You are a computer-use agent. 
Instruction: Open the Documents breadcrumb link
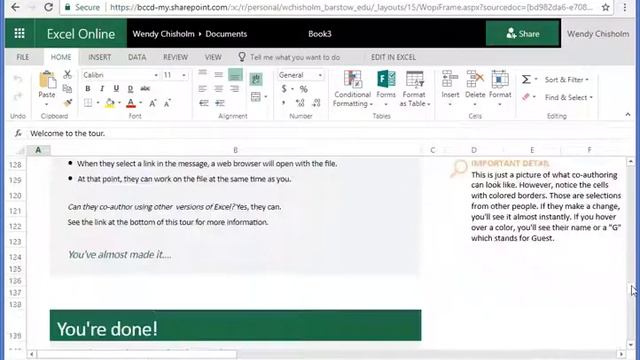click(x=226, y=34)
